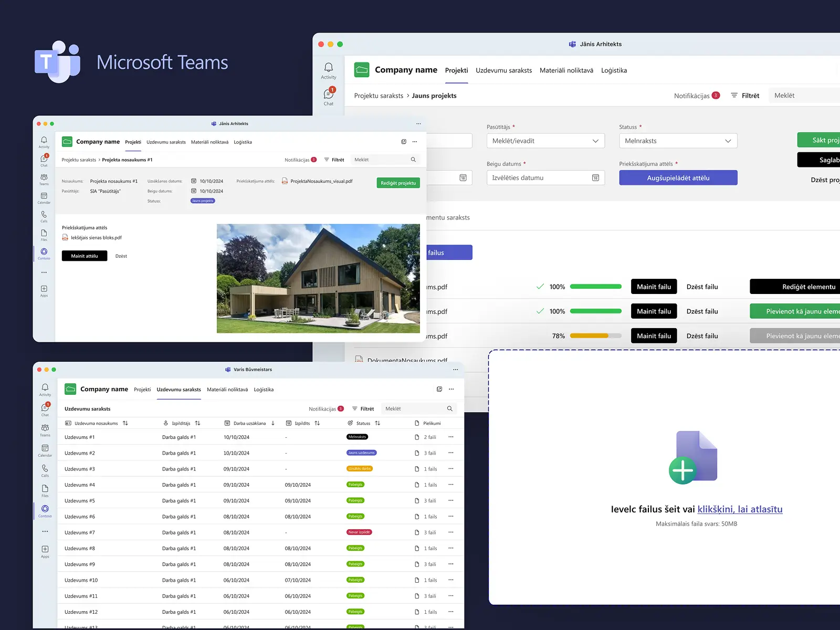Click the 78% yellow progress bar
This screenshot has width=840, height=630.
pos(596,336)
